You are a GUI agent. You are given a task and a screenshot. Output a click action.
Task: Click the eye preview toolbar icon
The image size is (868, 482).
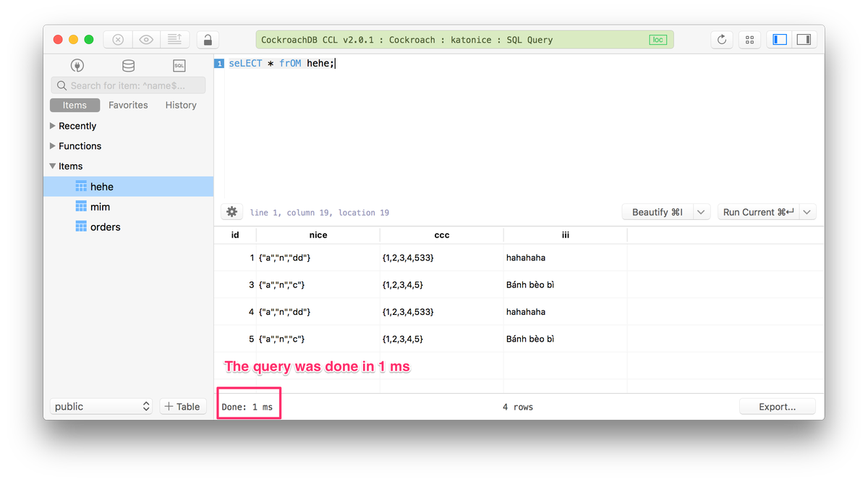pos(146,40)
